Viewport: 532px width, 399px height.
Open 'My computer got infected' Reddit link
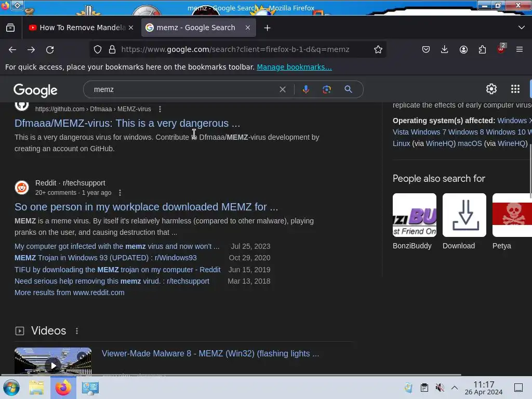[117, 246]
